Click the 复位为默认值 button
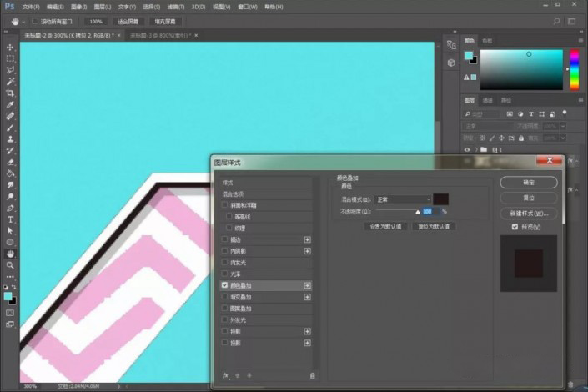Image resolution: width=588 pixels, height=392 pixels. click(x=434, y=226)
